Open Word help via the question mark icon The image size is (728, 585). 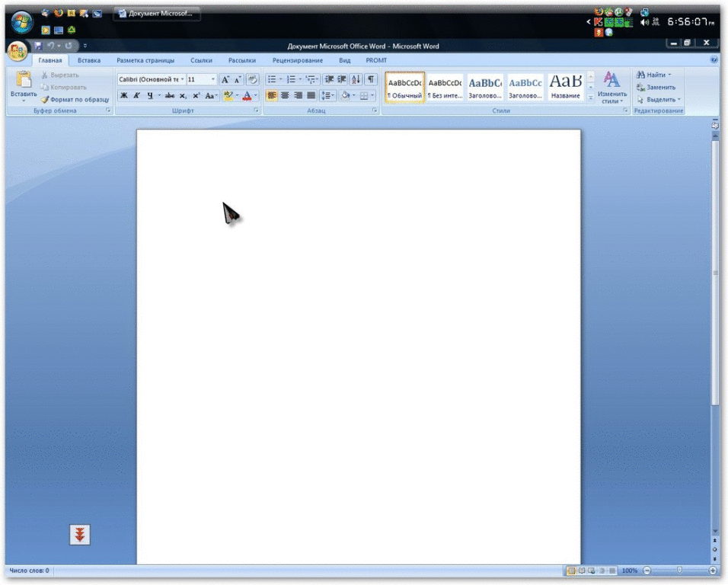[714, 60]
